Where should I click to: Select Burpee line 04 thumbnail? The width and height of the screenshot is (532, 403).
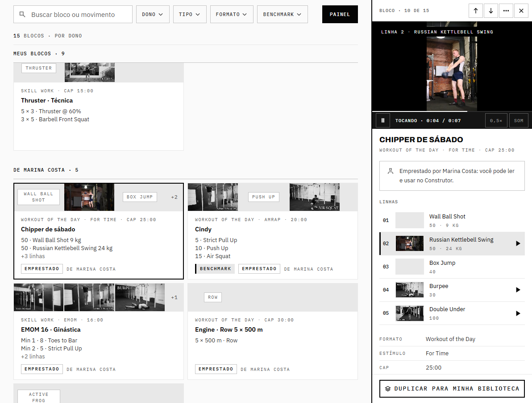410,290
